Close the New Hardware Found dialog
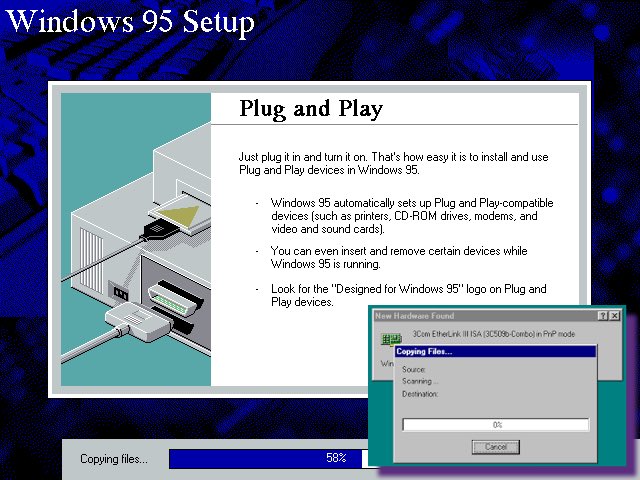 click(615, 316)
